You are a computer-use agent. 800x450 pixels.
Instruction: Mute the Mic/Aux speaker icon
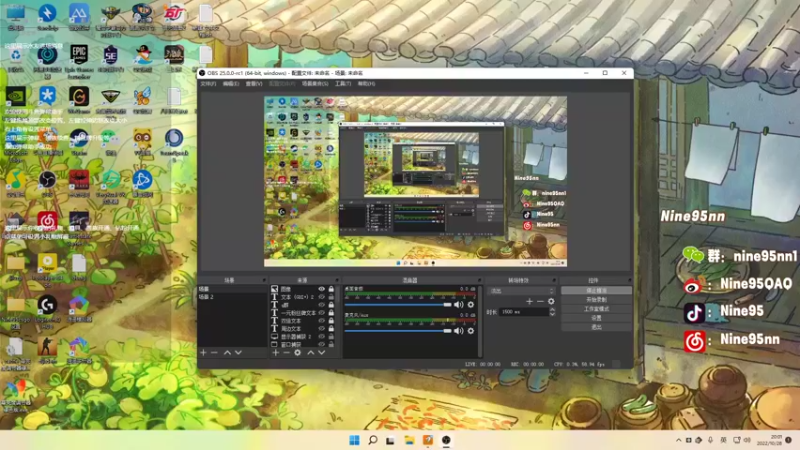click(x=459, y=331)
